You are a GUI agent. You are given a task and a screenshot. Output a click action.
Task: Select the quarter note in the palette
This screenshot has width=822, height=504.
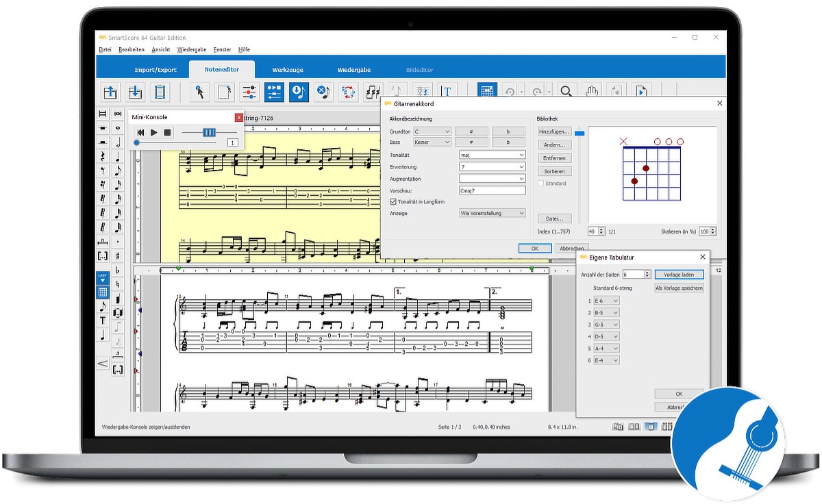118,156
